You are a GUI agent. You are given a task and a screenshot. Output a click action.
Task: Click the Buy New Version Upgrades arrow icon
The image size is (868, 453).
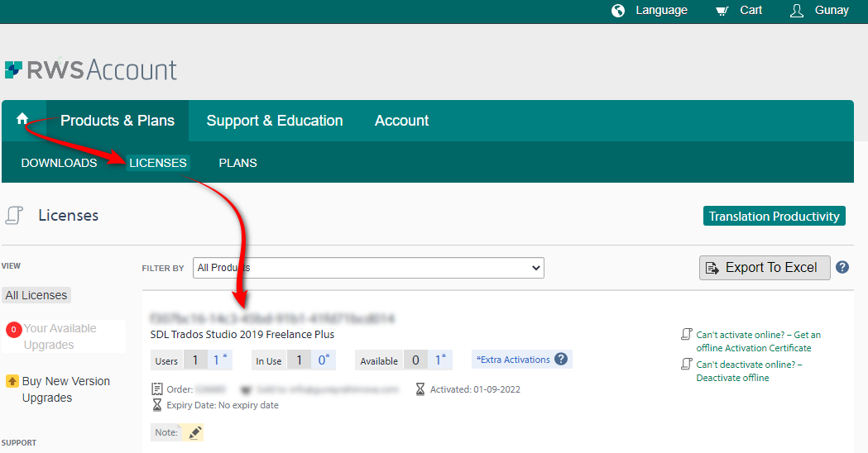pyautogui.click(x=12, y=381)
